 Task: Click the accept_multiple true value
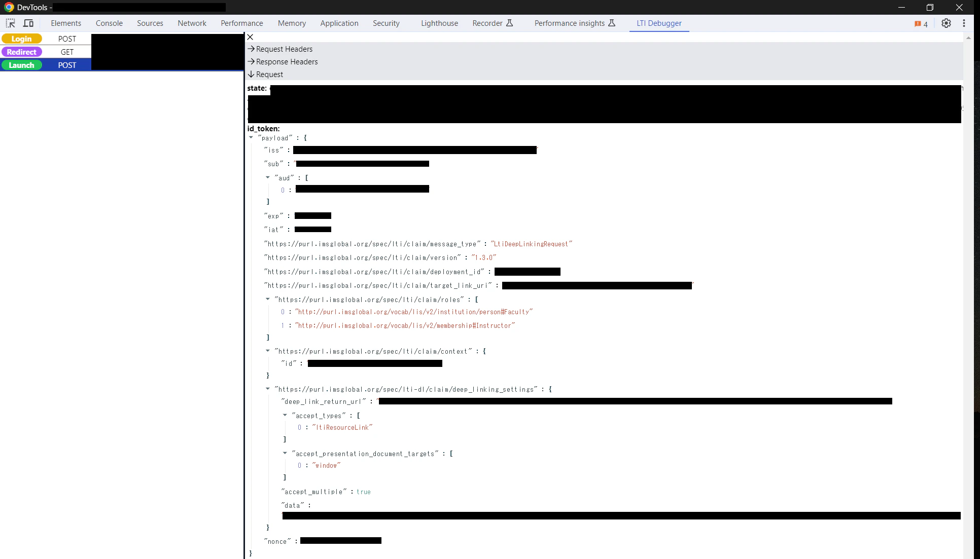(x=364, y=492)
